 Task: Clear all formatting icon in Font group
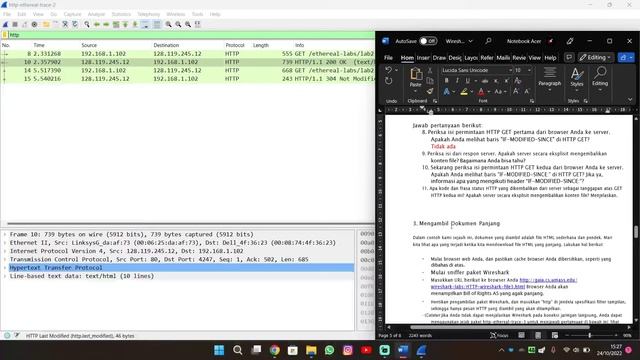518,81
